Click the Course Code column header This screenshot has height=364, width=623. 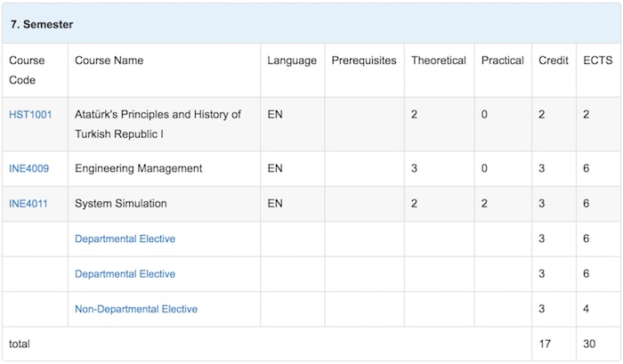coord(27,70)
